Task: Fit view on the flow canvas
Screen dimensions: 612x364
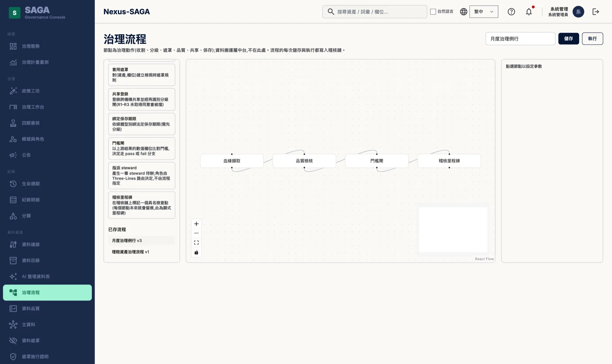Action: point(196,243)
